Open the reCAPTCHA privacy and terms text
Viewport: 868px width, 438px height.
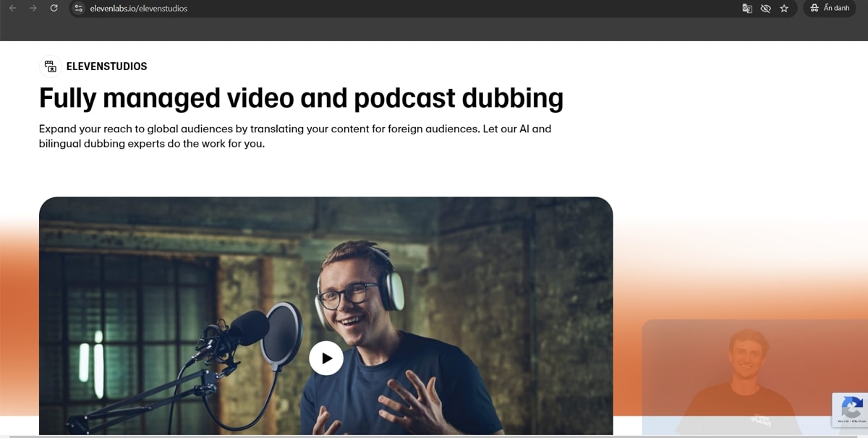[851, 421]
